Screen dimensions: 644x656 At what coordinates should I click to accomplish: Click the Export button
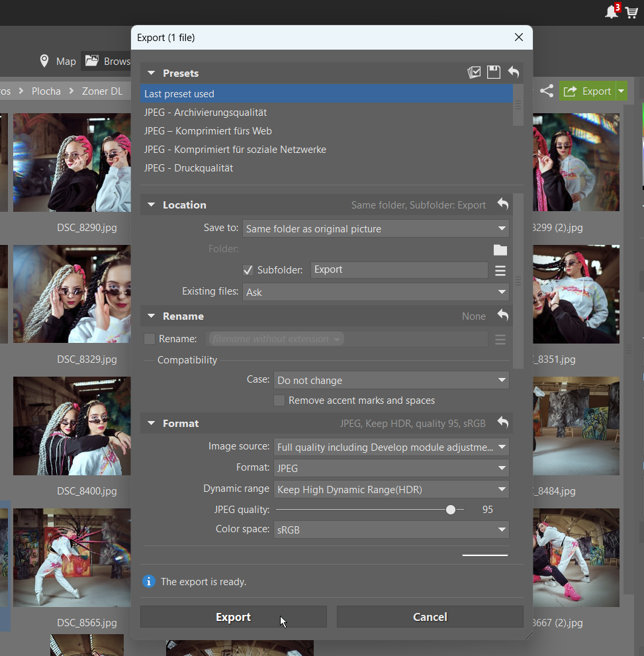[233, 617]
